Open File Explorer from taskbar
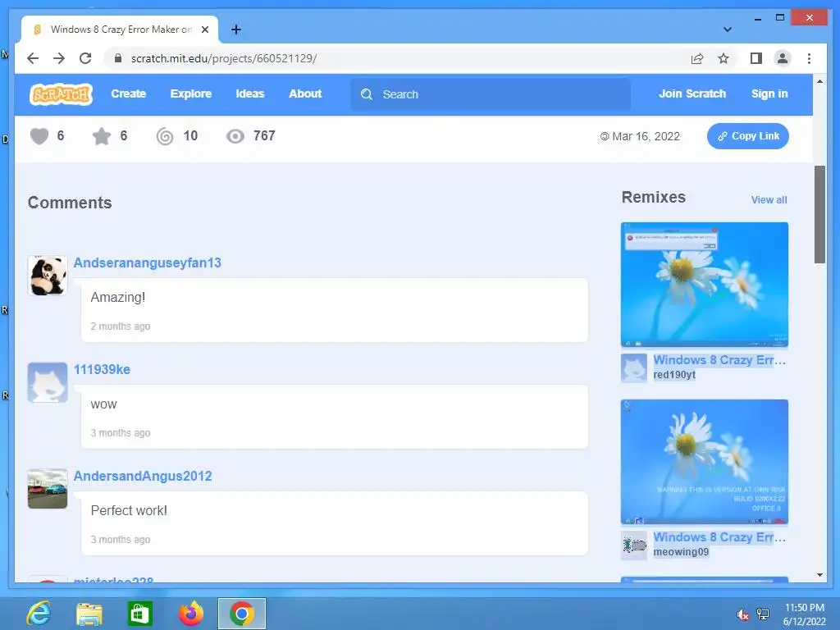The width and height of the screenshot is (840, 630). click(x=89, y=614)
